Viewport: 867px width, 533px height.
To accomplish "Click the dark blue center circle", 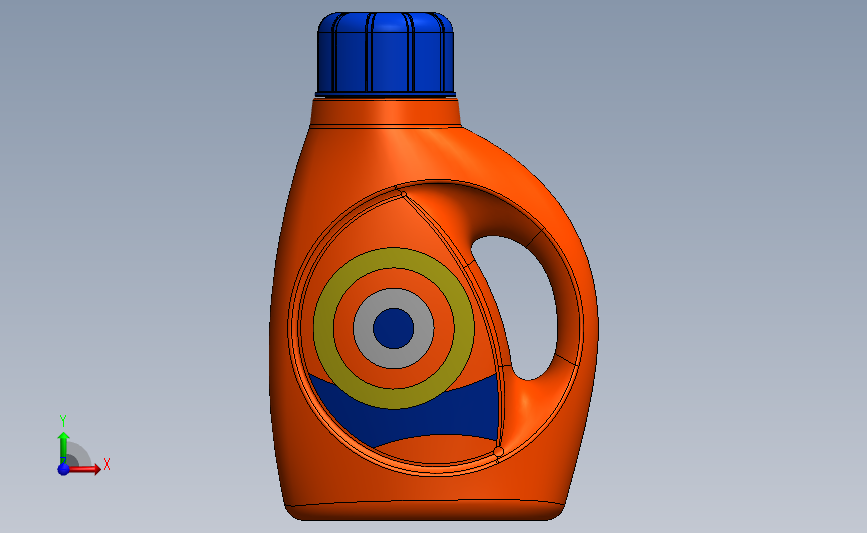I will coord(394,328).
